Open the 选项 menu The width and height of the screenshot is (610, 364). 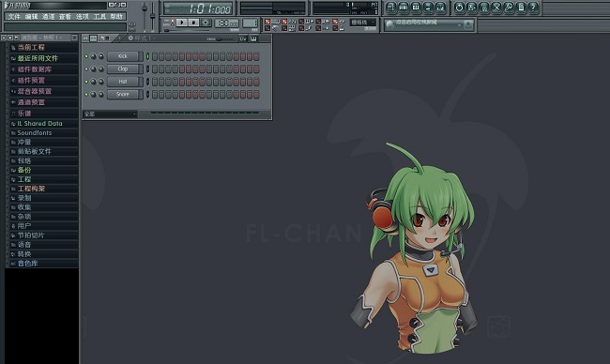pyautogui.click(x=82, y=16)
